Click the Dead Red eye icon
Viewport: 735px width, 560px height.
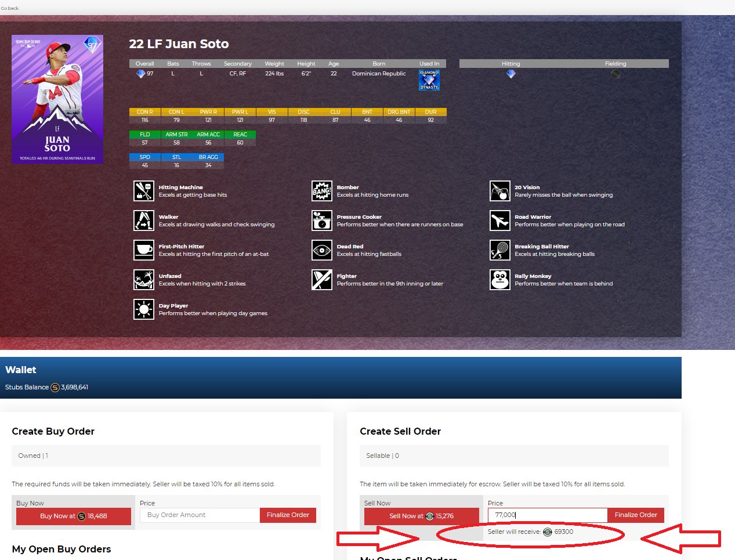(321, 250)
